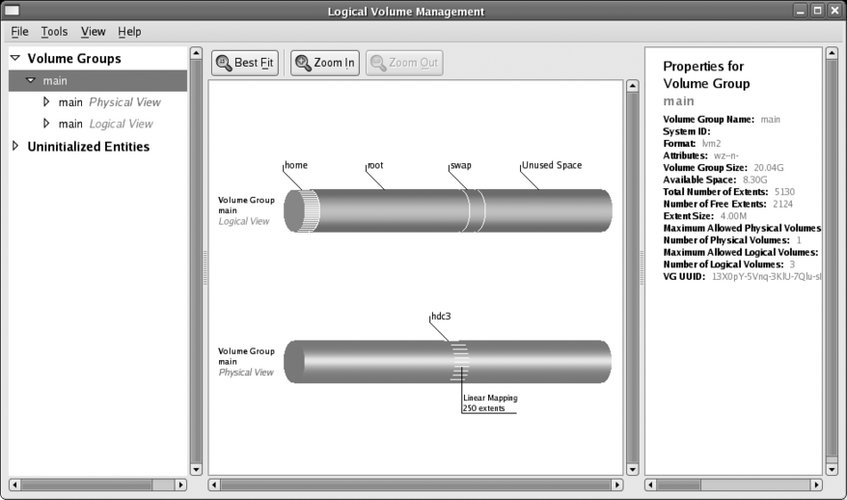Collapse the main volume group node
847x500 pixels.
pyautogui.click(x=31, y=81)
